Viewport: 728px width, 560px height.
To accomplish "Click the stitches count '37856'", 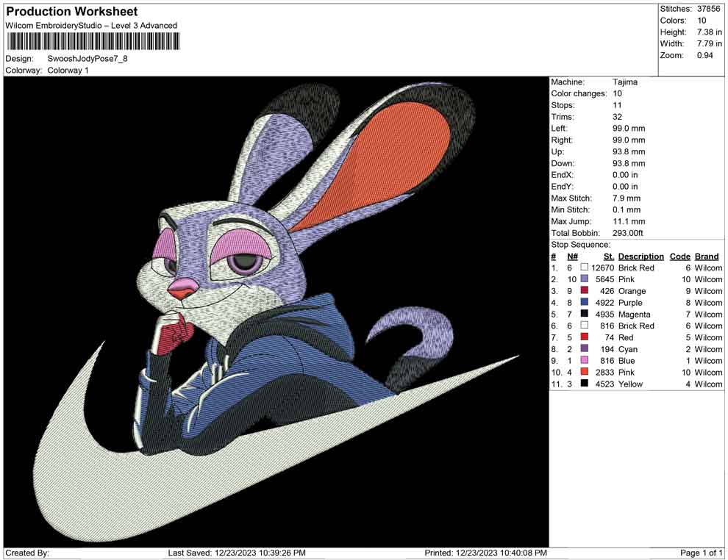I will pyautogui.click(x=708, y=9).
